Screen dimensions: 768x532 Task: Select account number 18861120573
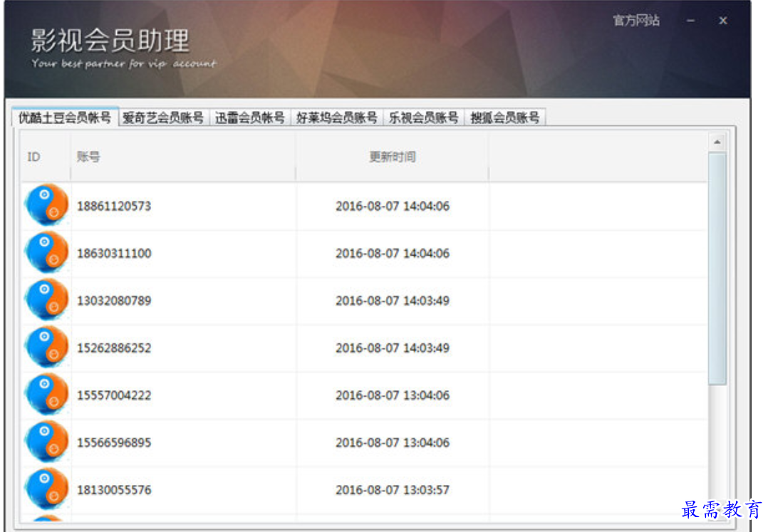pyautogui.click(x=114, y=206)
